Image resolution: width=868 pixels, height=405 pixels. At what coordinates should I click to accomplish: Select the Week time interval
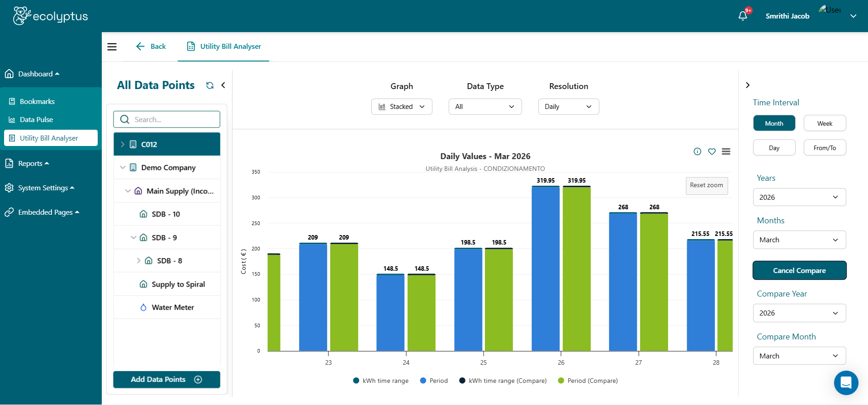click(x=824, y=123)
